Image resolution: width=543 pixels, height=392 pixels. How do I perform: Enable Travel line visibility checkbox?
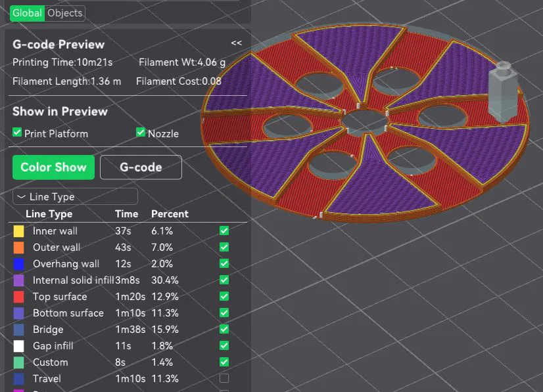coord(224,378)
